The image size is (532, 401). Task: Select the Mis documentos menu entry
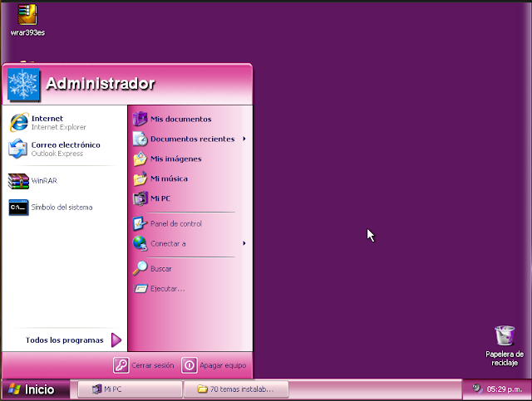[x=190, y=119]
